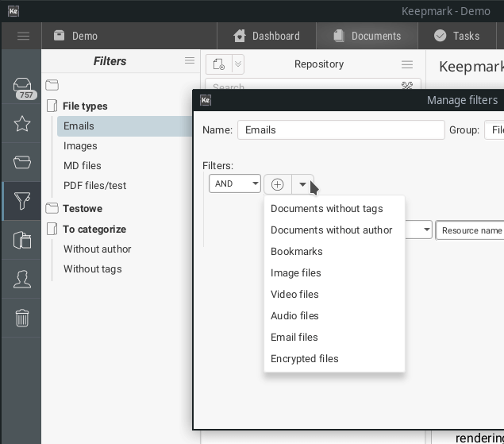Image resolution: width=504 pixels, height=444 pixels.
Task: Click the add filter plus button
Action: click(278, 184)
